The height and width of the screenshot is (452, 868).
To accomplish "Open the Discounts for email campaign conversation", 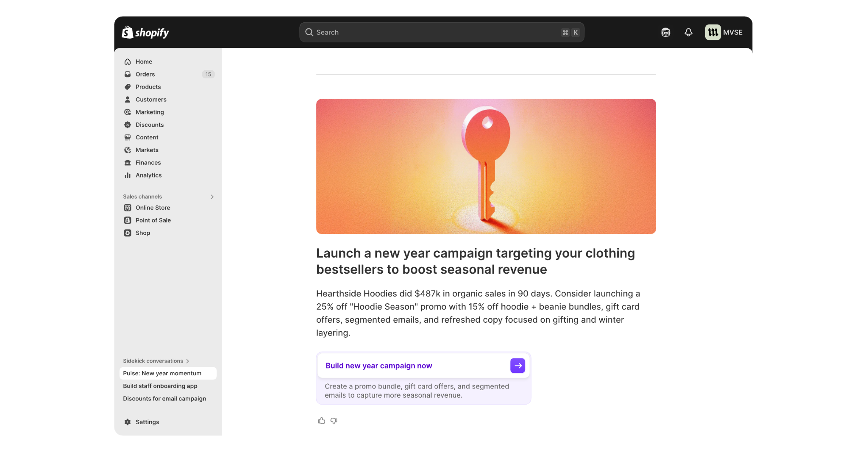I will tap(164, 399).
